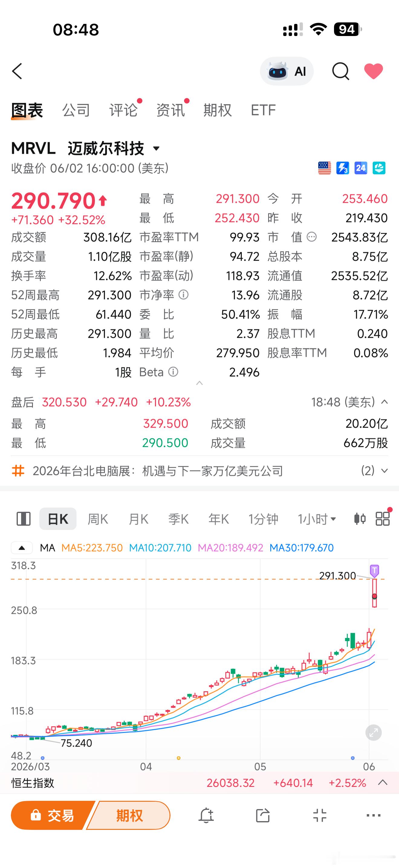Screen dimensions: 399x868
Task: Open the three-dot more menu
Action: (x=373, y=816)
